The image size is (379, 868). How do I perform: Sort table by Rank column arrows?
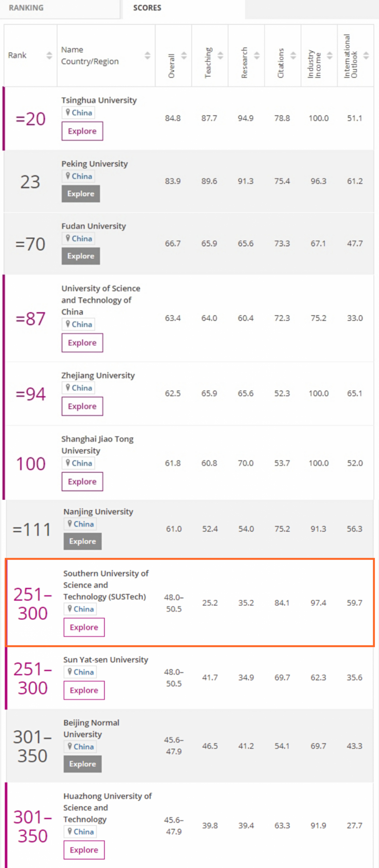49,56
